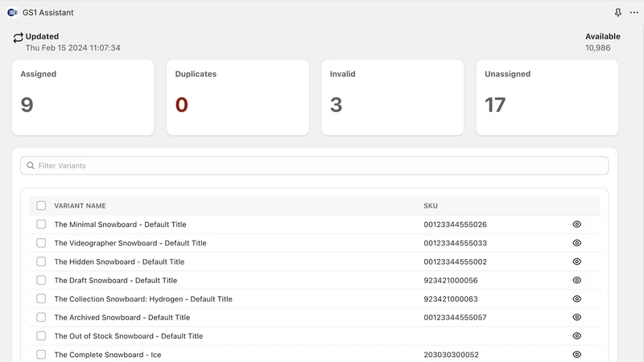Check The Out of Stock Snowboard checkbox

pos(41,335)
